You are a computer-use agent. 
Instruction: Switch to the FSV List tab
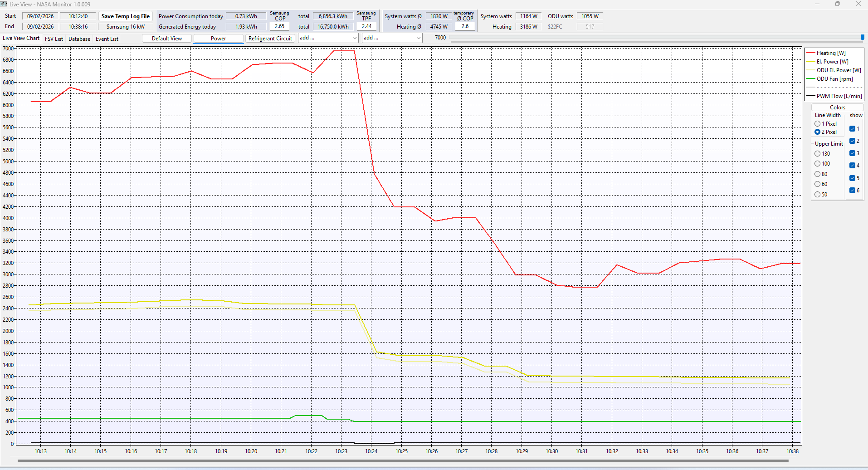pos(54,39)
